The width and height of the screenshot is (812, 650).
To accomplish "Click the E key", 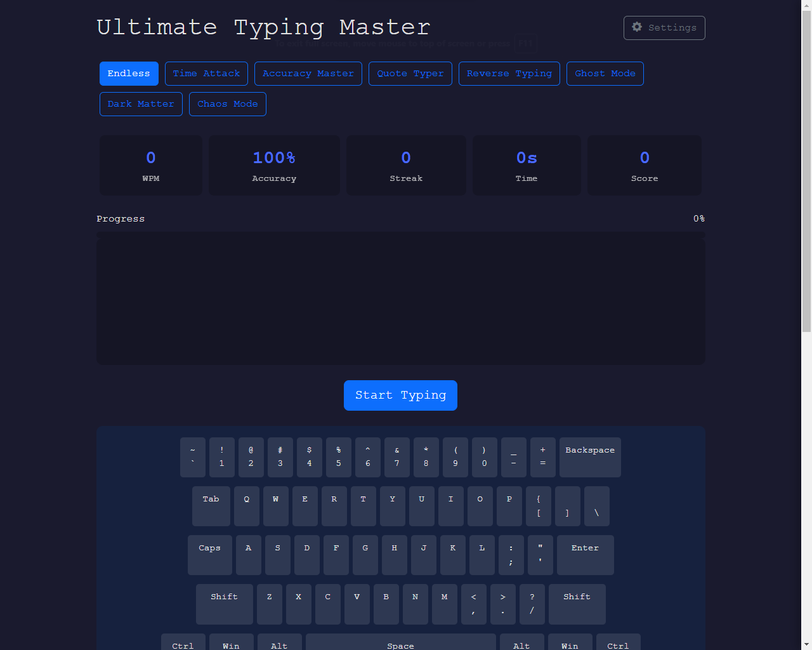I will click(305, 506).
